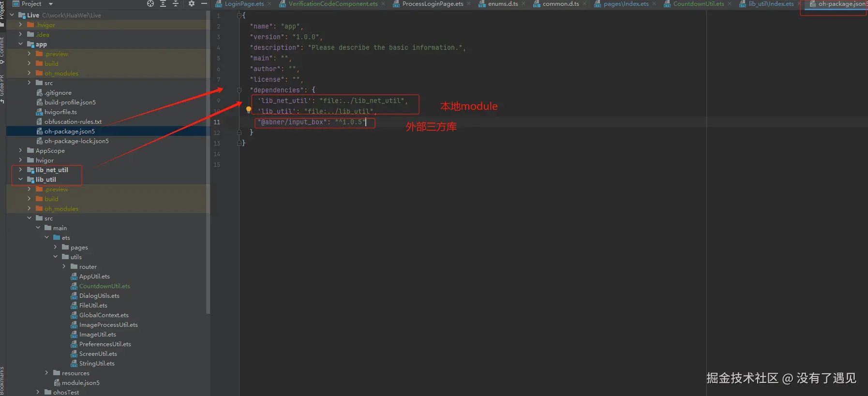Open module.json5 in lib_util
This screenshot has width=868, height=396.
[80, 382]
